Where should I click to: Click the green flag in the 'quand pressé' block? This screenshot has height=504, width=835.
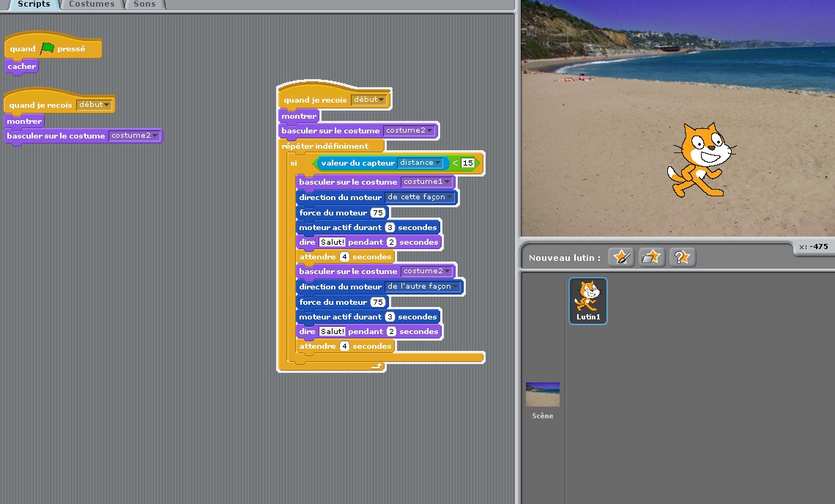coord(47,48)
